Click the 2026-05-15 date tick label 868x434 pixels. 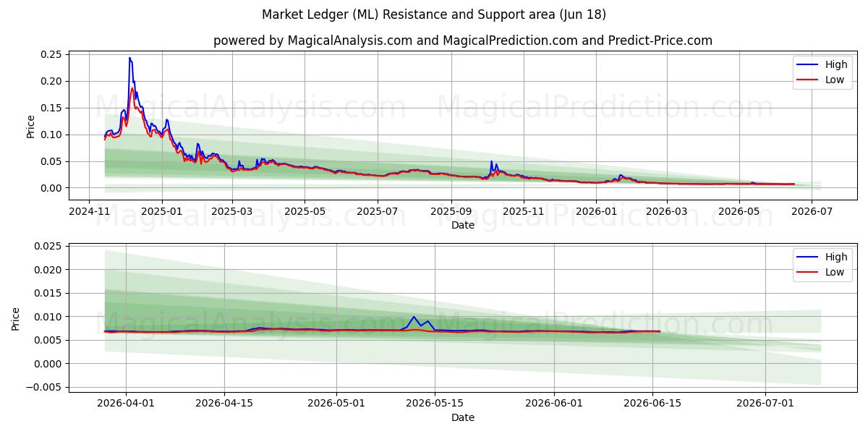click(435, 404)
